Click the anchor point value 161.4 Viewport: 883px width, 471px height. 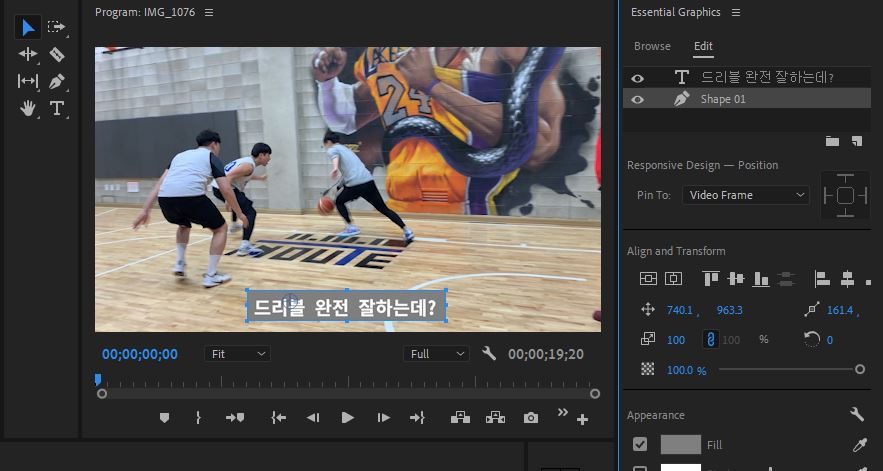[840, 310]
